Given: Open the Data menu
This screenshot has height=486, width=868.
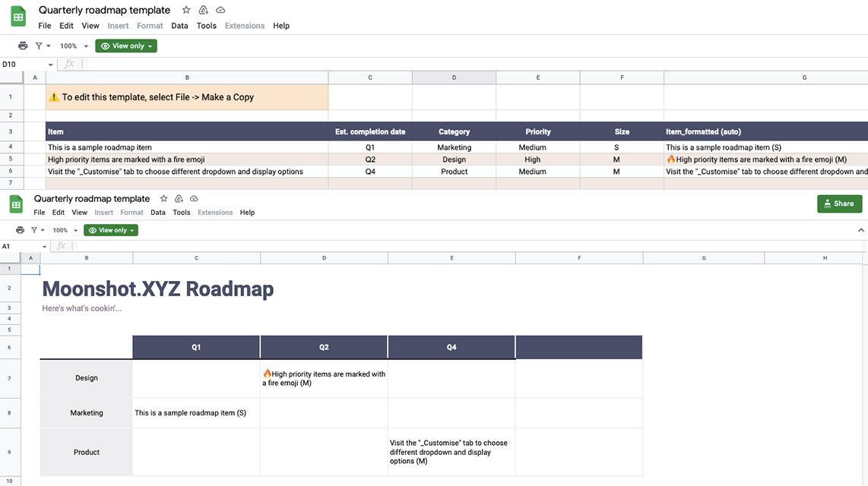Looking at the screenshot, I should [x=179, y=25].
